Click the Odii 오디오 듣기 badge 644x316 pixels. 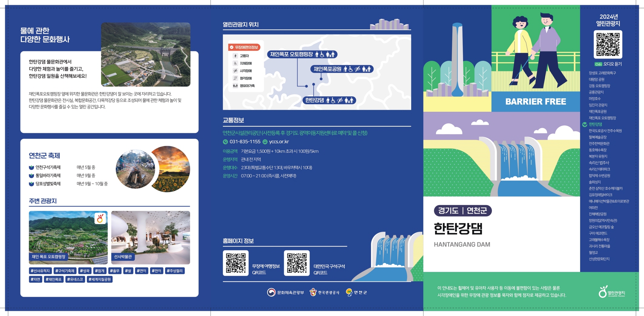608,64
